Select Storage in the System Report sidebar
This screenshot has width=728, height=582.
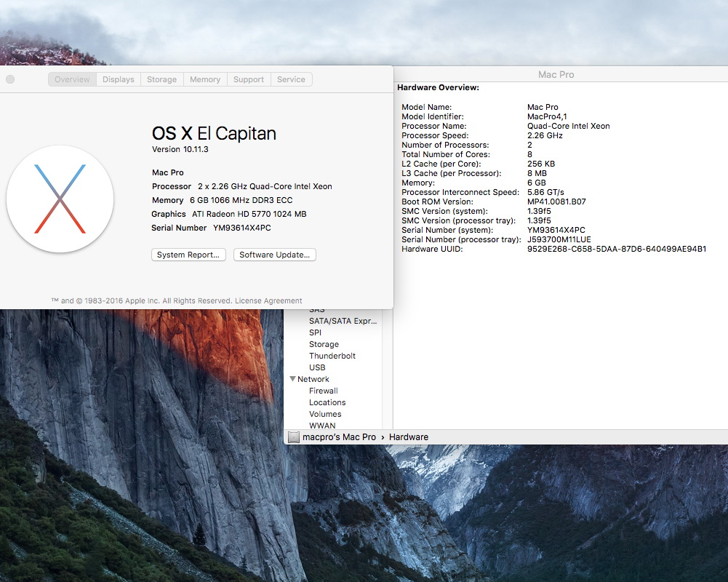point(324,344)
